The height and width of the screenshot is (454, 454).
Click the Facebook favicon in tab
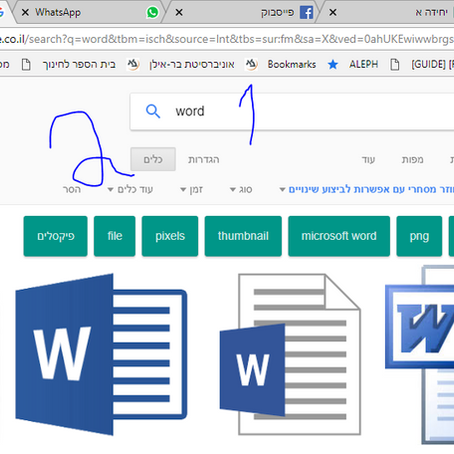[306, 13]
